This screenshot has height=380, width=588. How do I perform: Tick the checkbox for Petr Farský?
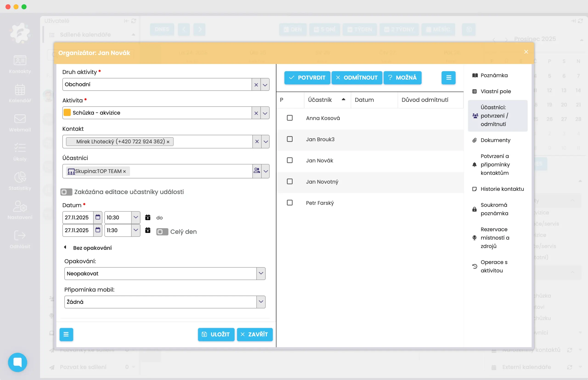pyautogui.click(x=290, y=203)
